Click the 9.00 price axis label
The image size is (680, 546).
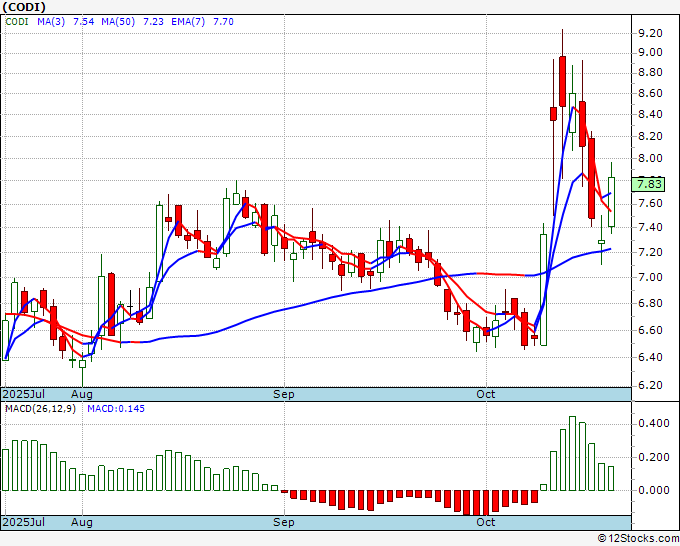(x=650, y=52)
